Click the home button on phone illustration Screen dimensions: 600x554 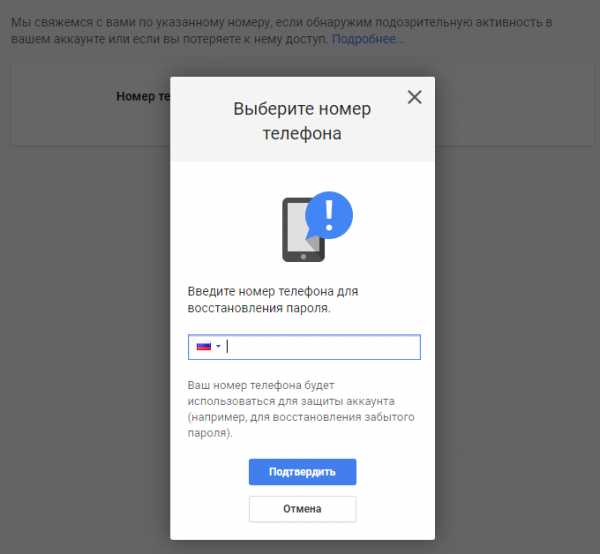303,257
